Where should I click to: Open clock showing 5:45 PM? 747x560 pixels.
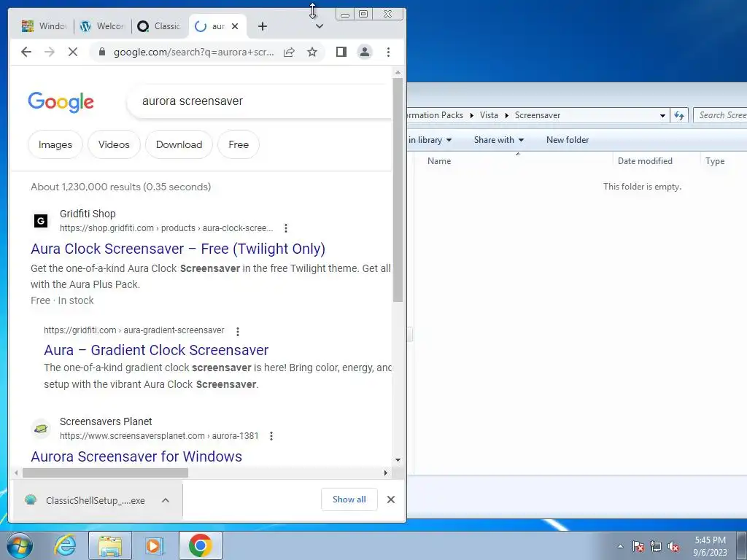[710, 546]
